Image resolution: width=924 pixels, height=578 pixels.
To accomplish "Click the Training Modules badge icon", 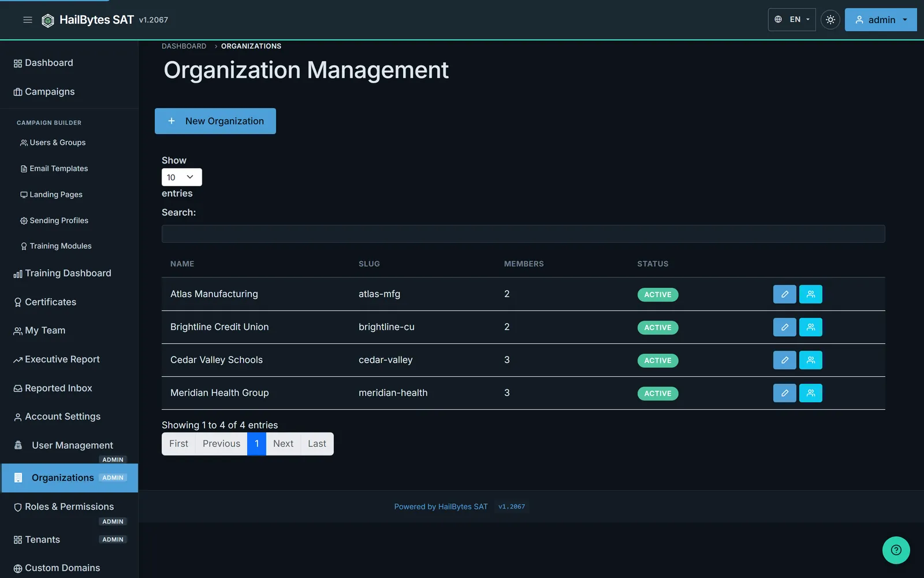I will click(24, 246).
